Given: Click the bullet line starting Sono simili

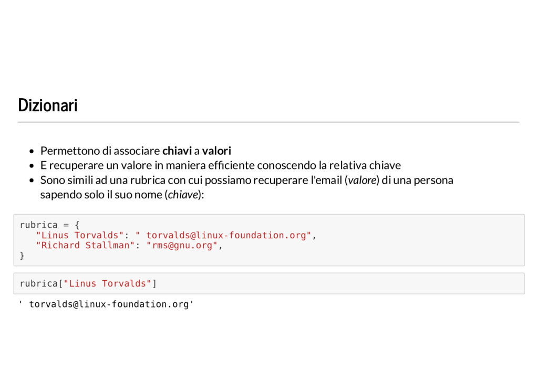Looking at the screenshot, I should tap(247, 180).
